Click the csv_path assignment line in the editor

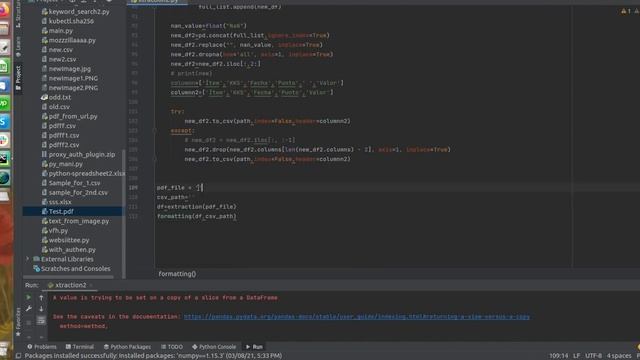pos(176,197)
